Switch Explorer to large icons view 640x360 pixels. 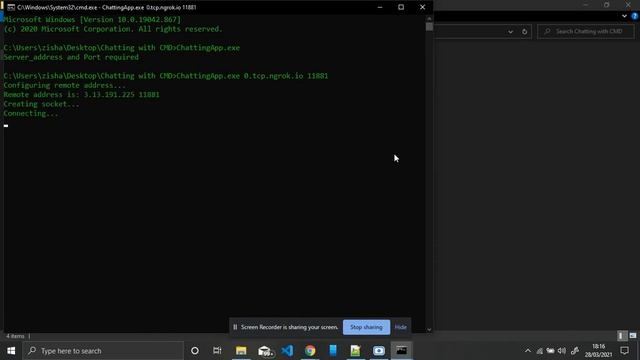(633, 336)
